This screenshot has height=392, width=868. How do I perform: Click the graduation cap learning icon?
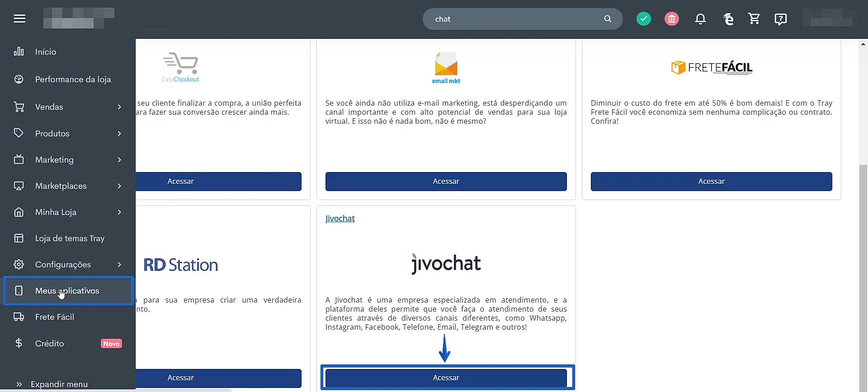[728, 19]
